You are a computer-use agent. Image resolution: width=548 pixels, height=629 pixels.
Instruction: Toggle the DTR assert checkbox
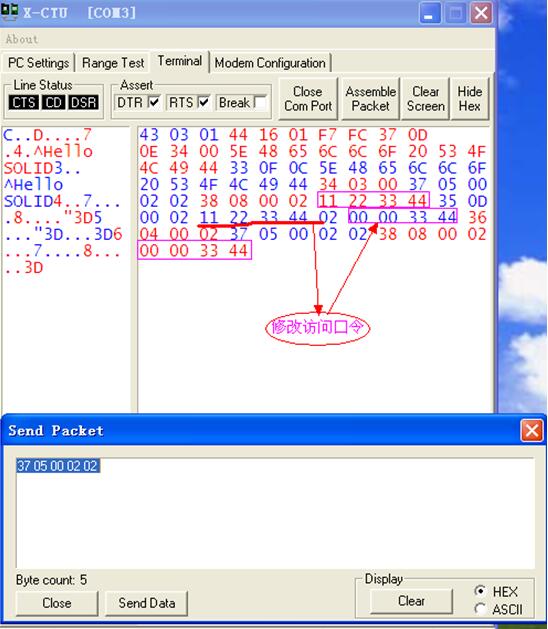154,102
